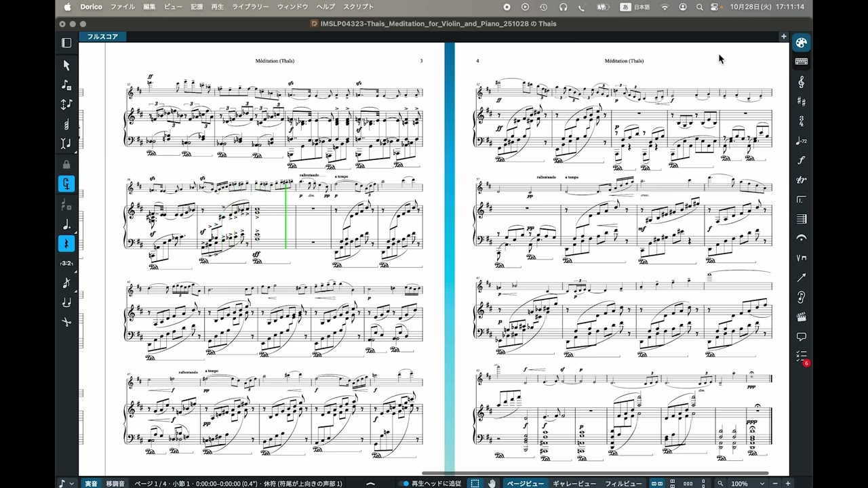Expand the bottom panel with the chevron
The width and height of the screenshot is (868, 488).
point(370,483)
